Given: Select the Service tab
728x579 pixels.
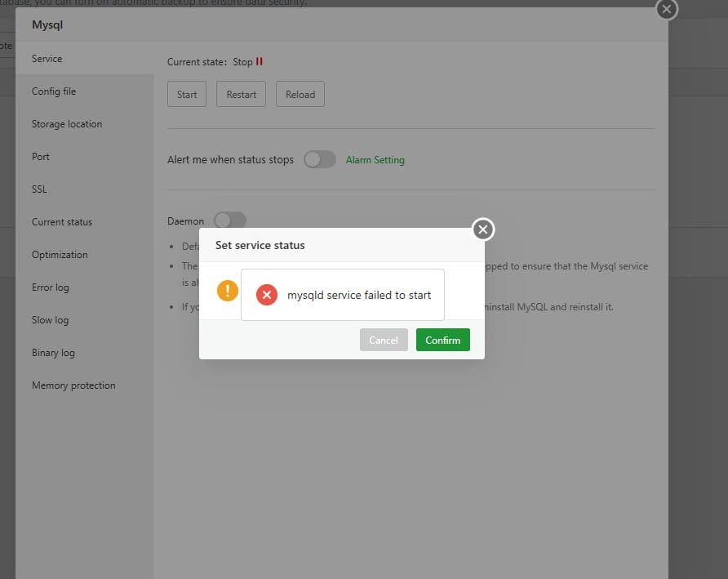Looking at the screenshot, I should click(85, 59).
